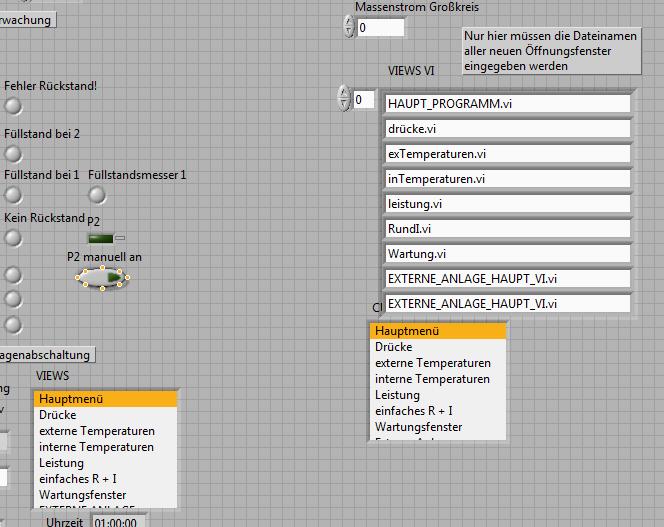Click the Uhrzeit label
This screenshot has width=664, height=527.
point(65,522)
